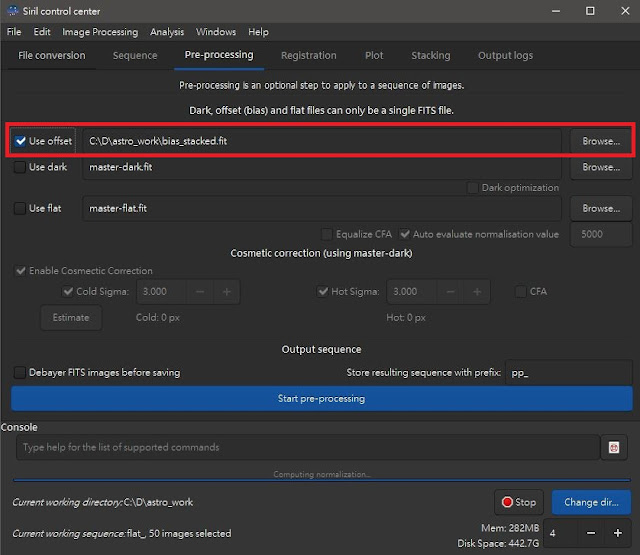Browse for the master dark file
This screenshot has height=555, width=640.
tap(601, 167)
